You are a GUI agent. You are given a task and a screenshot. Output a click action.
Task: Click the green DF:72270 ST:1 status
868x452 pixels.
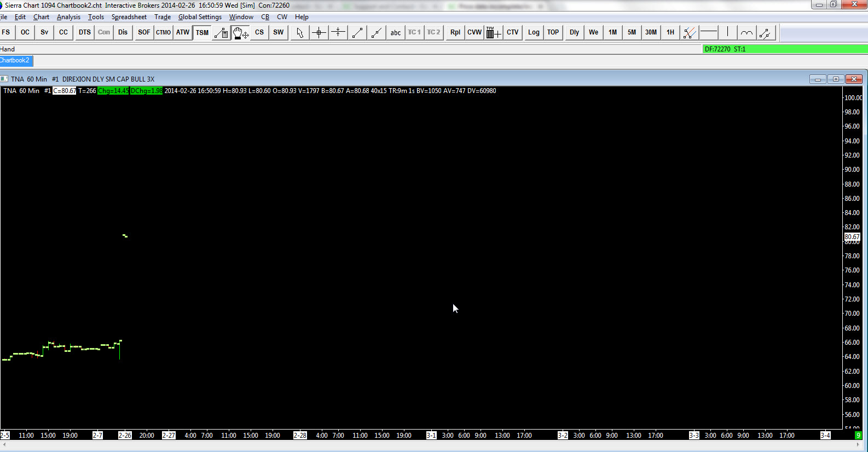coord(785,49)
